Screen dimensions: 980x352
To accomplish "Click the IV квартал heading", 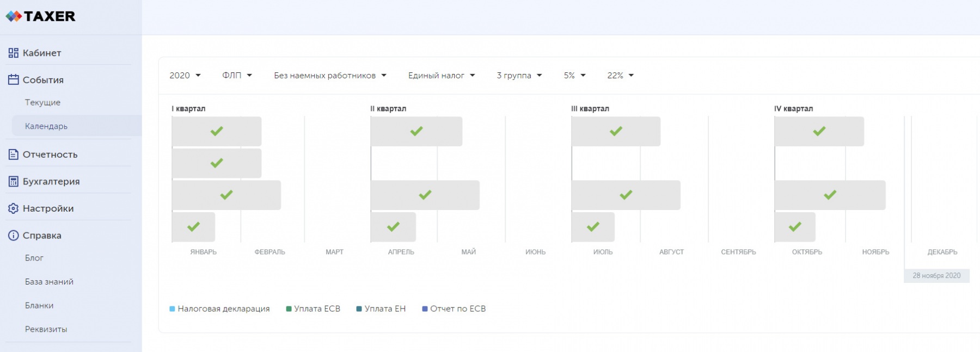I will pyautogui.click(x=794, y=109).
